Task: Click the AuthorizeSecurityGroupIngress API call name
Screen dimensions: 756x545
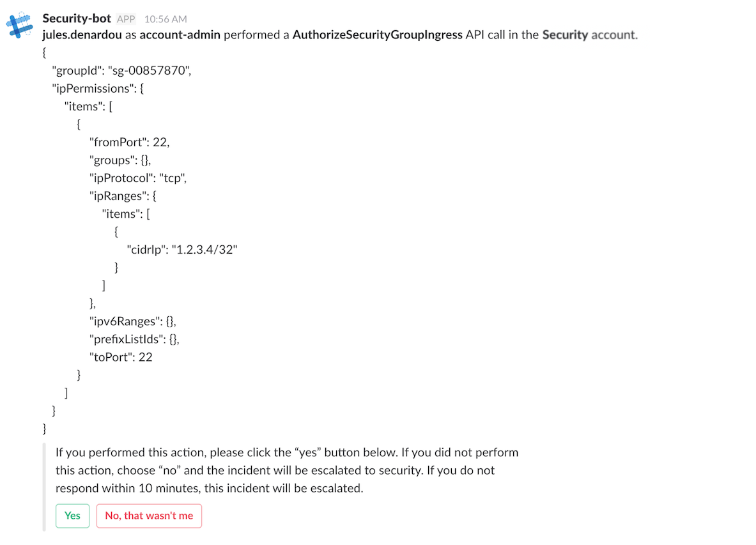Action: point(374,35)
